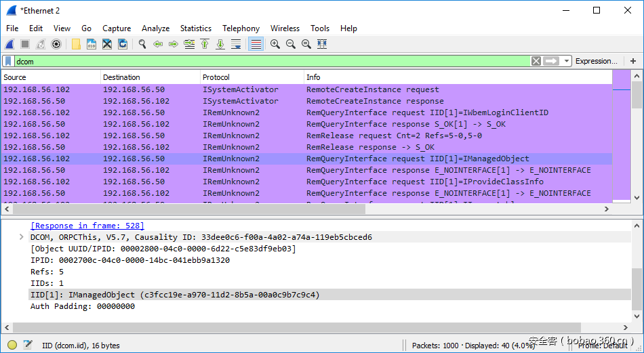The image size is (644, 353).
Task: Click the zoom in magnifier icon
Action: click(x=275, y=44)
